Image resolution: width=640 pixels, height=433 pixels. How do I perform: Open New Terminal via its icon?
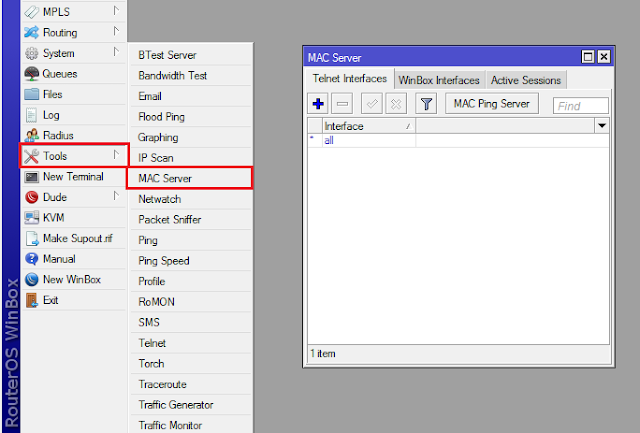(x=31, y=177)
